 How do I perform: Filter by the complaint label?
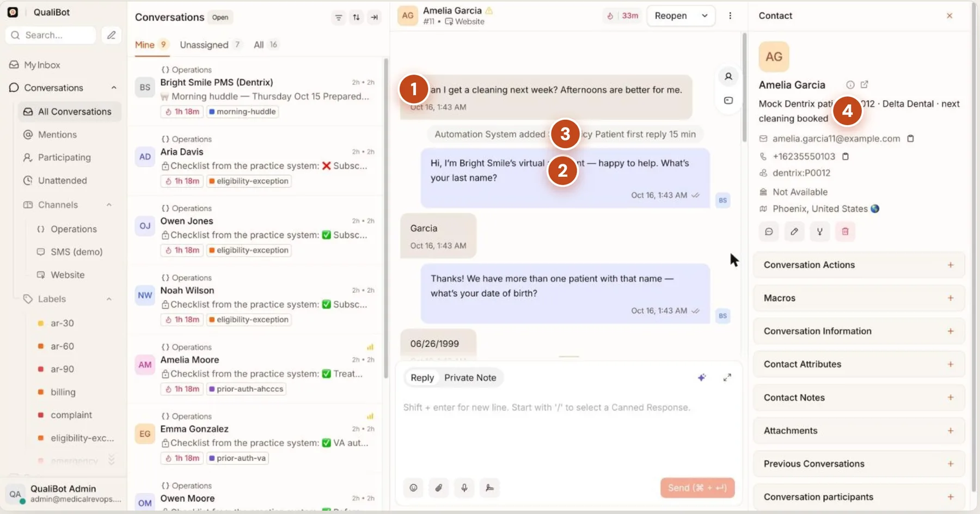point(71,415)
